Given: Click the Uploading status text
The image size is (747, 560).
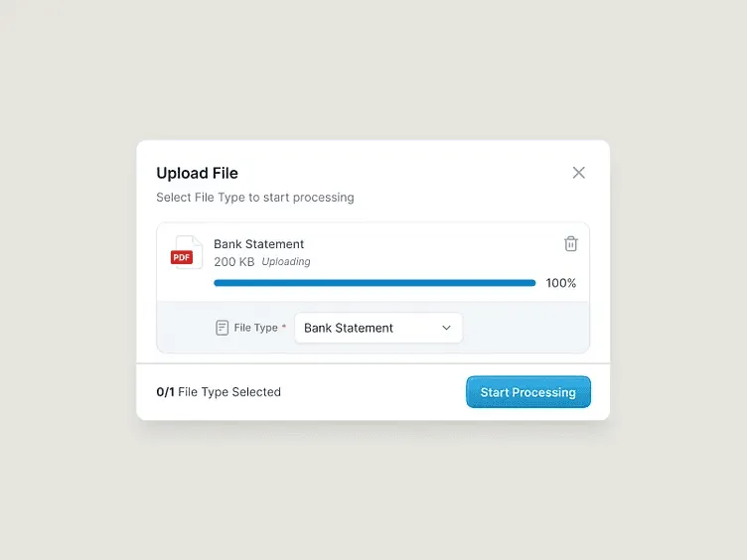Looking at the screenshot, I should [x=286, y=261].
